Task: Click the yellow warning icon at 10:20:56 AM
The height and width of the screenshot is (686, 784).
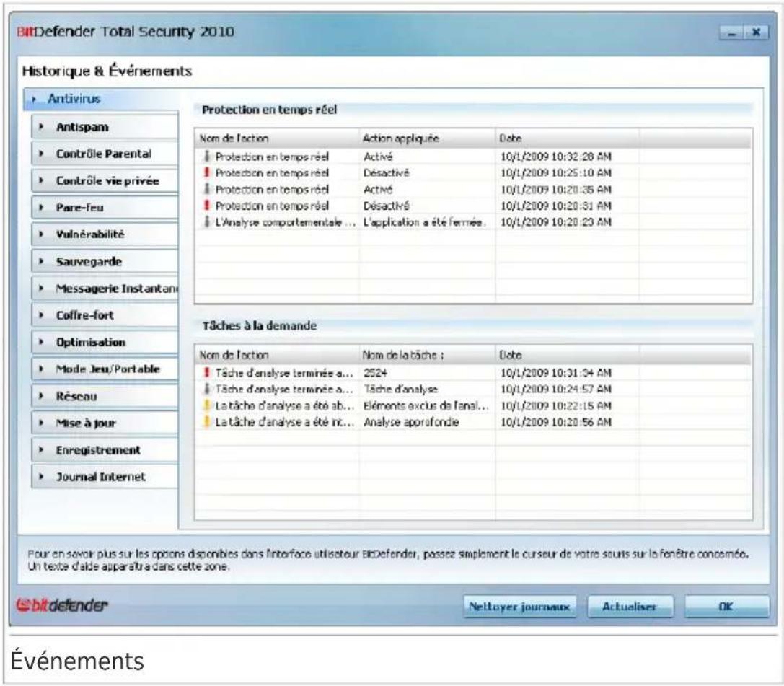Action: pyautogui.click(x=206, y=421)
